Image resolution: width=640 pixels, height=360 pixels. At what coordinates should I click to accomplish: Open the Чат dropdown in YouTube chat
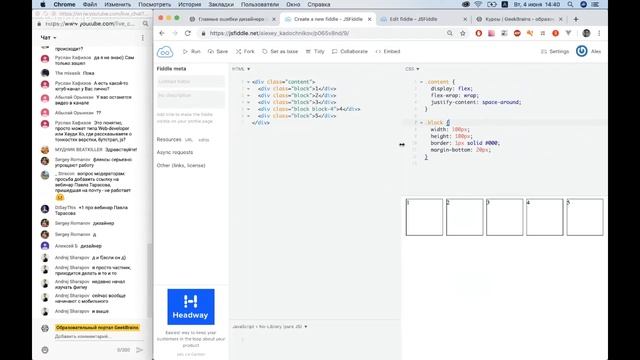(48, 38)
